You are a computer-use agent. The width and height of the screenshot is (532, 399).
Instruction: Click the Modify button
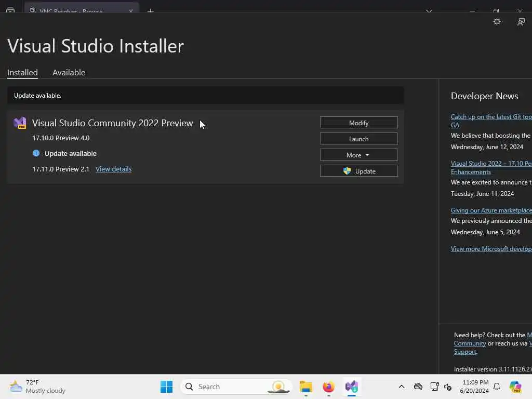coord(358,123)
